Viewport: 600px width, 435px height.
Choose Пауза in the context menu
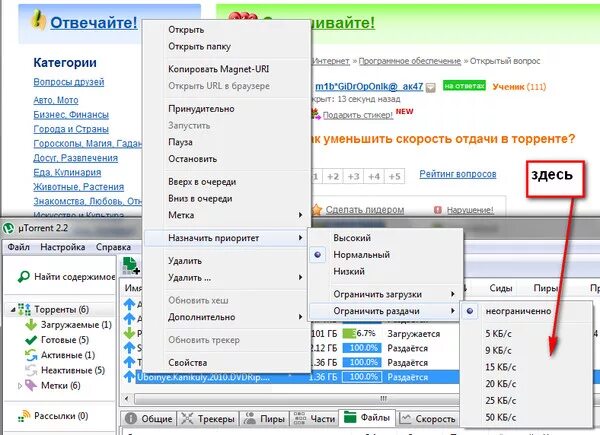(x=180, y=142)
